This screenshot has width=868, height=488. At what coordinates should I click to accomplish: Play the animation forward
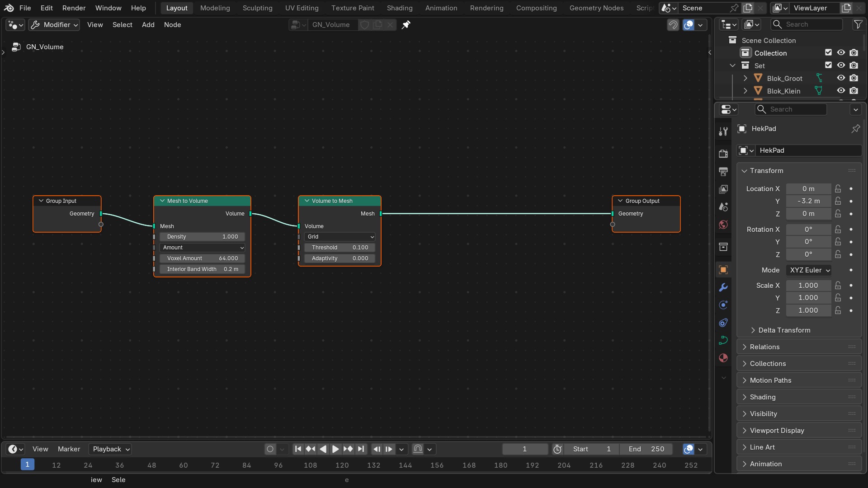pos(335,449)
